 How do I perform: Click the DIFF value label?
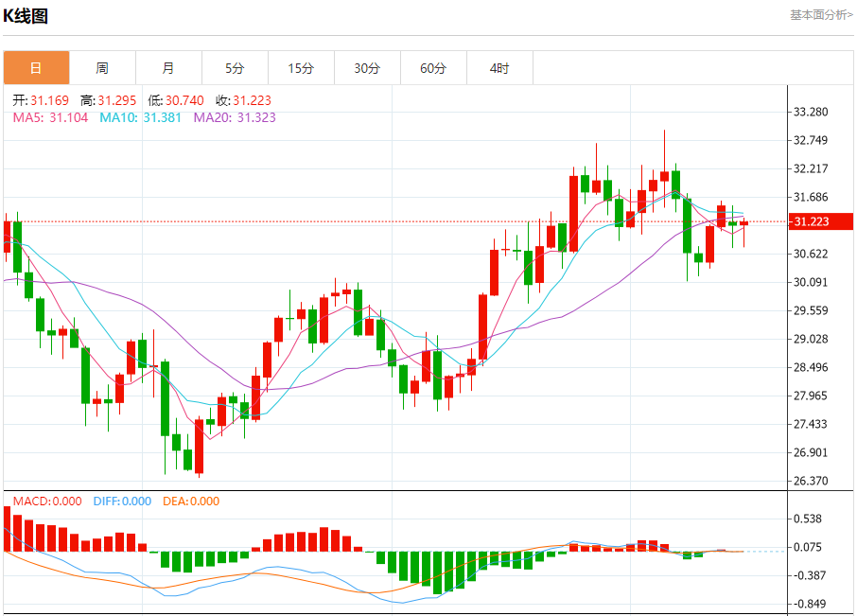tap(122, 502)
